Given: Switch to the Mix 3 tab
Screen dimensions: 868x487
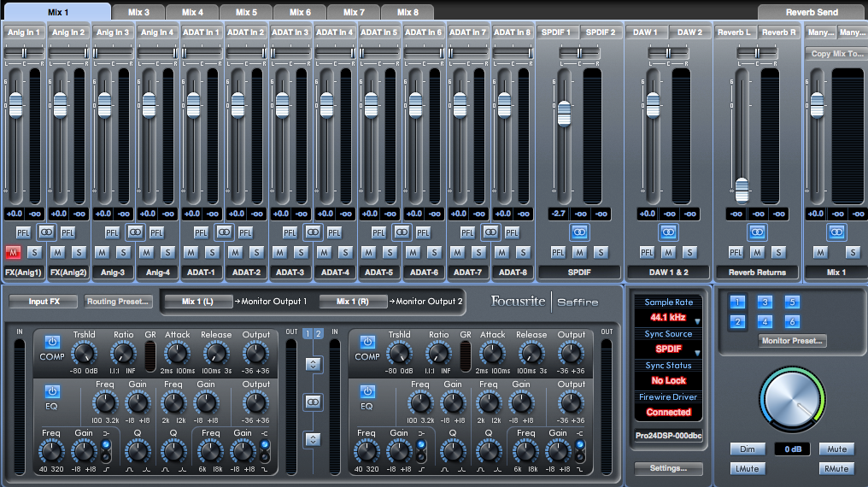Looking at the screenshot, I should (x=138, y=12).
